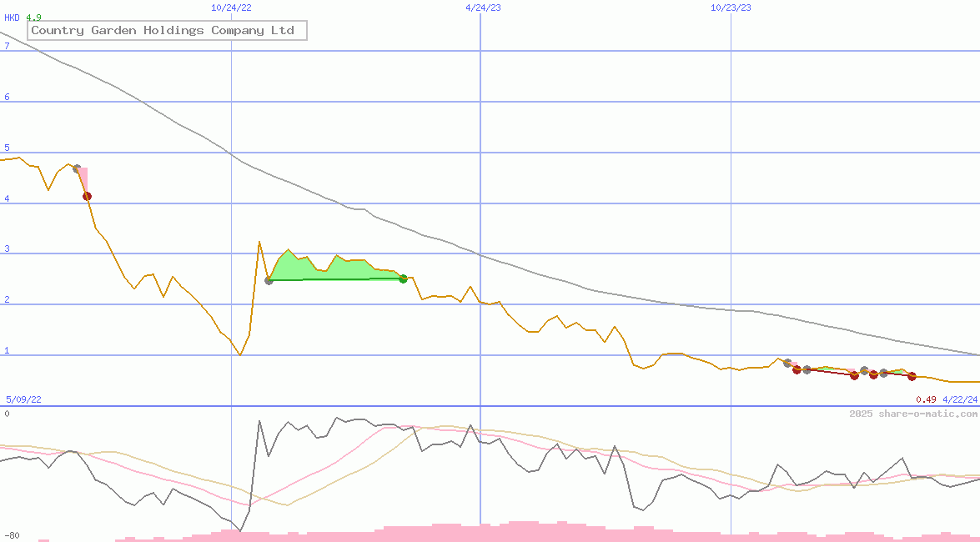Select the 10/23/23 date label
Image resolution: width=980 pixels, height=542 pixels.
pyautogui.click(x=731, y=8)
